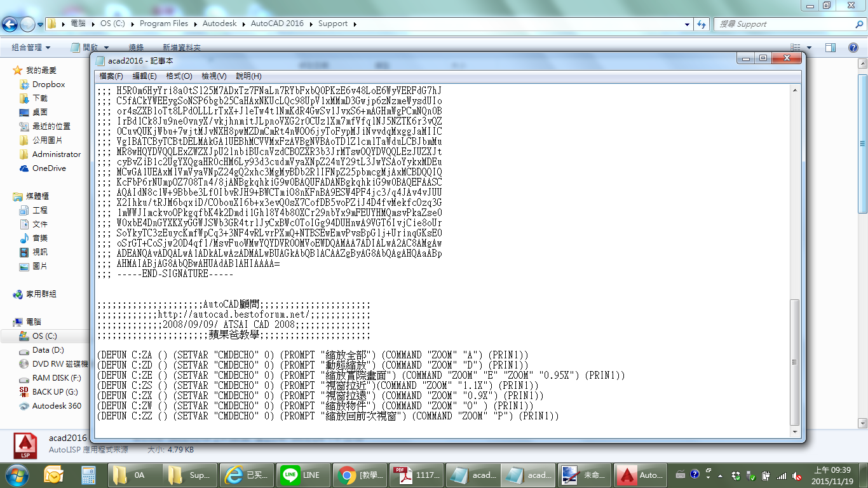The height and width of the screenshot is (488, 868).
Task: Open the 編輯(E) menu in Notepad
Action: (144, 76)
